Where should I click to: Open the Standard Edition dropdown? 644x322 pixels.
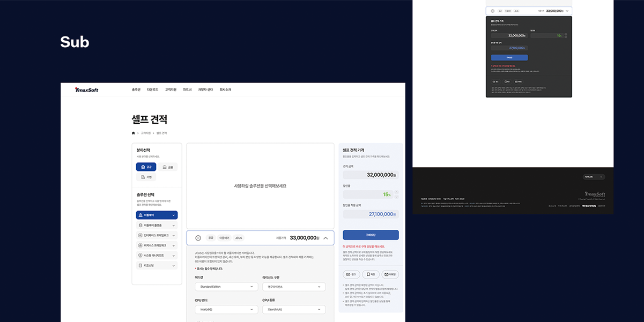226,287
